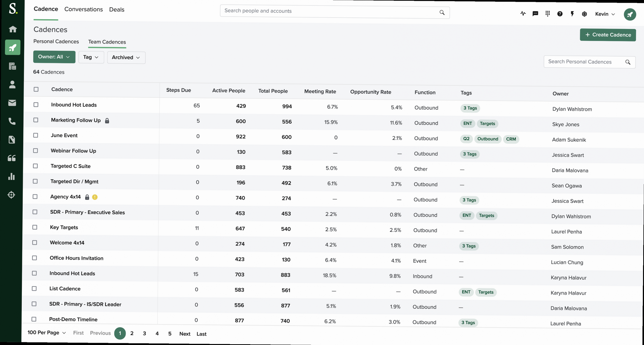The image size is (644, 345).
Task: Open the Tag filter dropdown
Action: click(91, 57)
